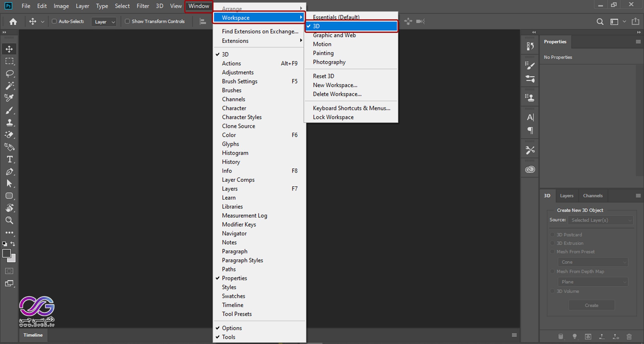
Task: Select the Magic Wand tool
Action: tap(9, 86)
